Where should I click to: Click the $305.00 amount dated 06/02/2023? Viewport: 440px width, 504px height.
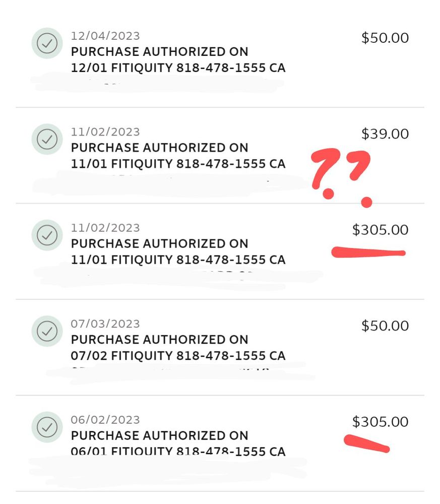380,421
